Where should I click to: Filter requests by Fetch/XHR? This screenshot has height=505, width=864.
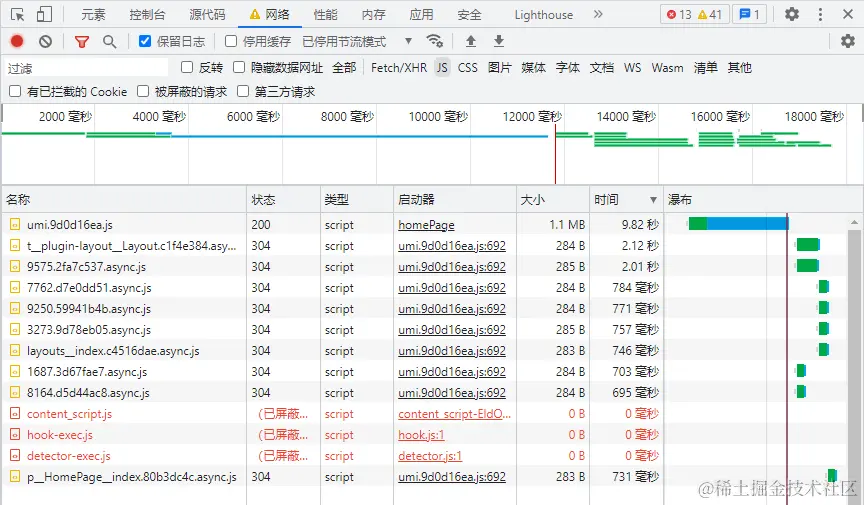click(399, 68)
